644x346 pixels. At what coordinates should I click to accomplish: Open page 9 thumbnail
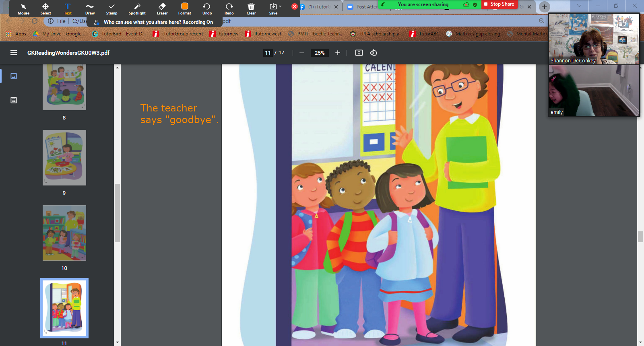click(x=64, y=158)
